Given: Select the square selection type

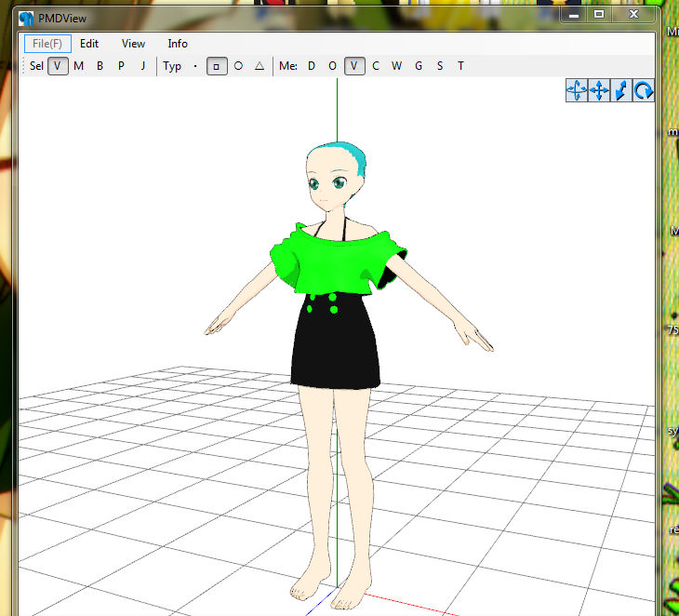Looking at the screenshot, I should (x=217, y=66).
